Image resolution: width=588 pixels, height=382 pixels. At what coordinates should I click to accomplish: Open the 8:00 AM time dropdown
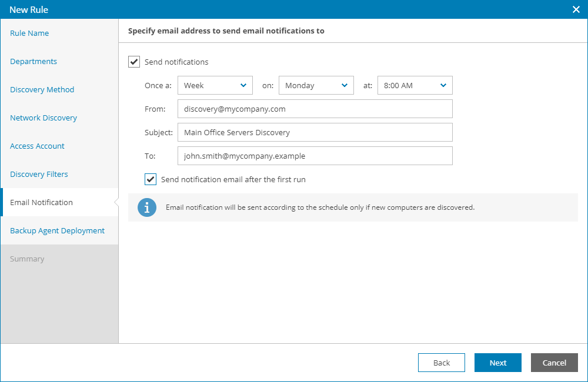[x=415, y=85]
